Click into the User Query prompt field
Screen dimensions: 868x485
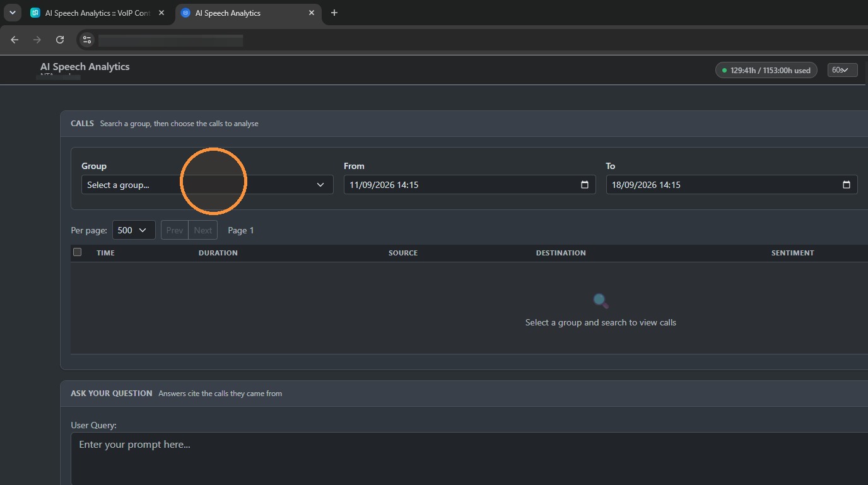[x=469, y=459]
